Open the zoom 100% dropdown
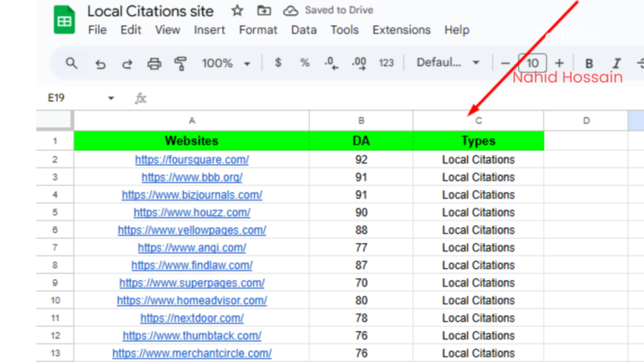The width and height of the screenshot is (644, 362). click(226, 63)
